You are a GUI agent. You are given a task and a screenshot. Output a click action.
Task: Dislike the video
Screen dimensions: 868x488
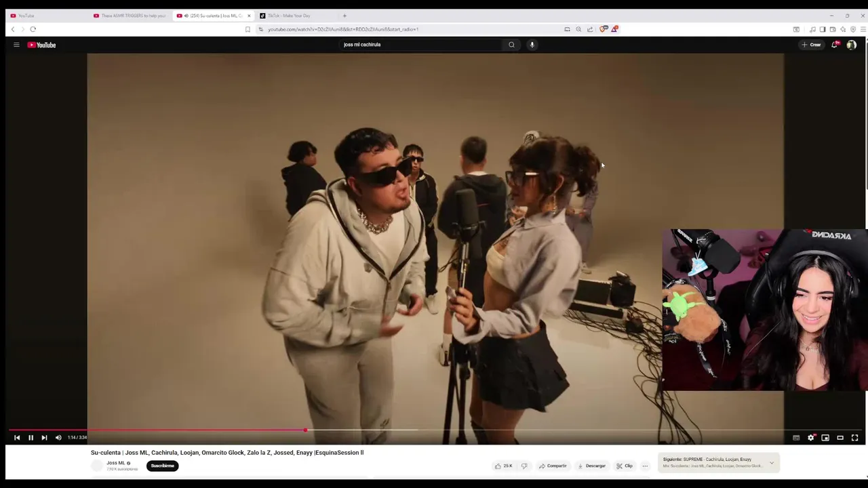click(524, 466)
